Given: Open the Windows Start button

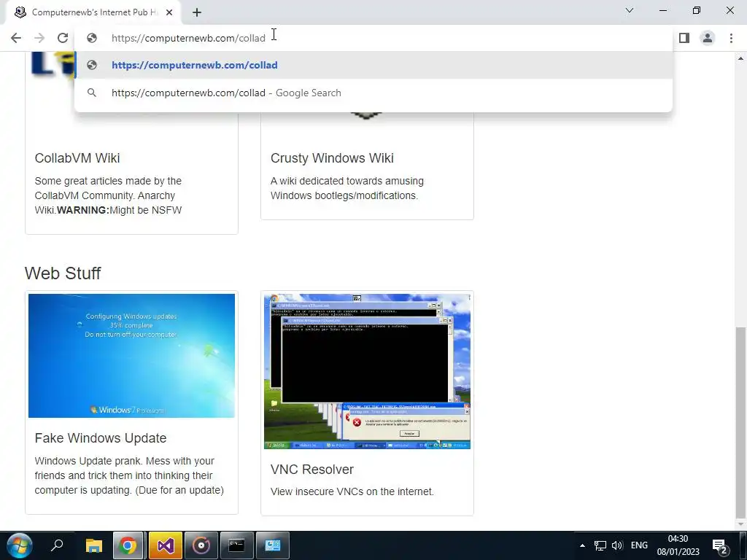Looking at the screenshot, I should [x=20, y=545].
